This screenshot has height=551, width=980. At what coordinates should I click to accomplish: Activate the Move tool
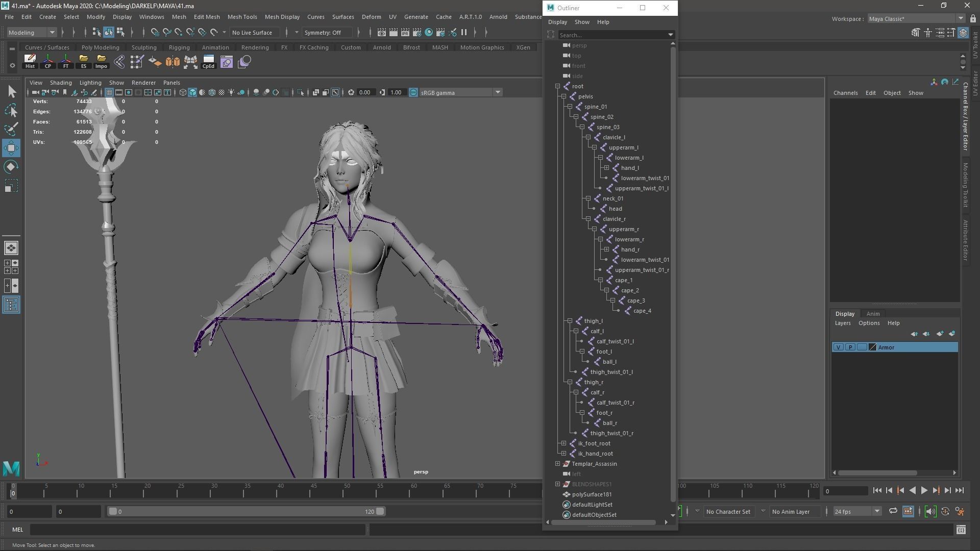(x=11, y=148)
